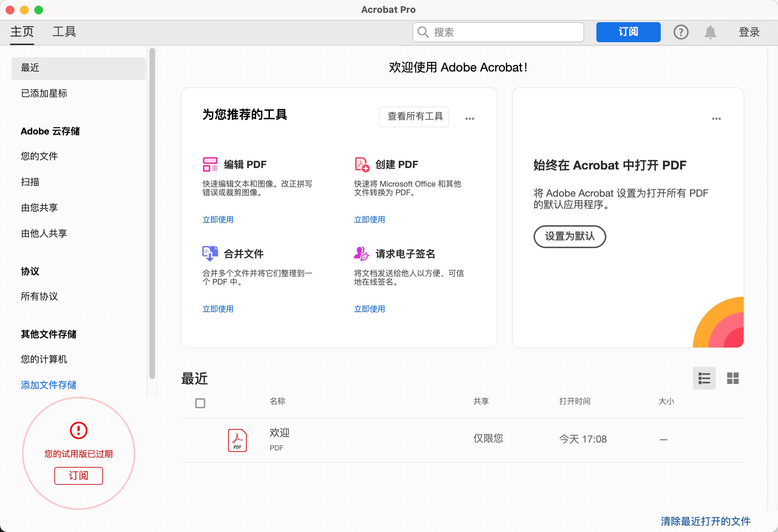Click the 共享 column header
778x532 pixels.
click(x=481, y=401)
